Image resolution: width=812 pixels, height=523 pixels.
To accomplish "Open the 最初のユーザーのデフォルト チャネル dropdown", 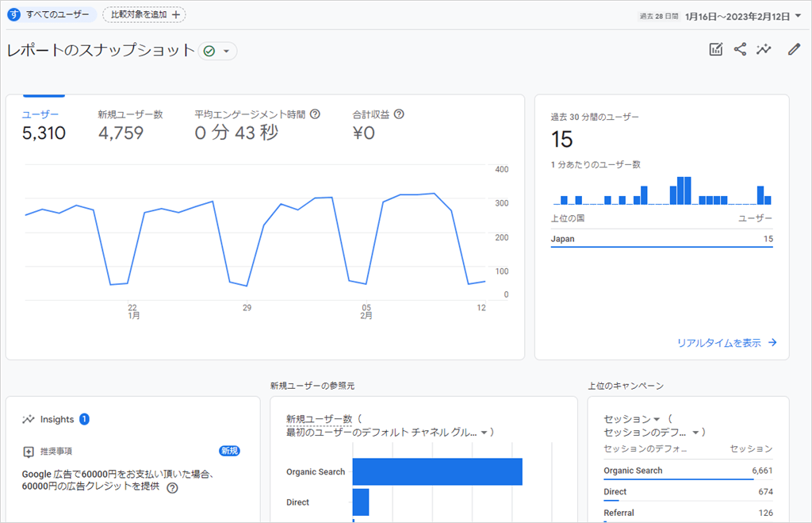I will 484,433.
